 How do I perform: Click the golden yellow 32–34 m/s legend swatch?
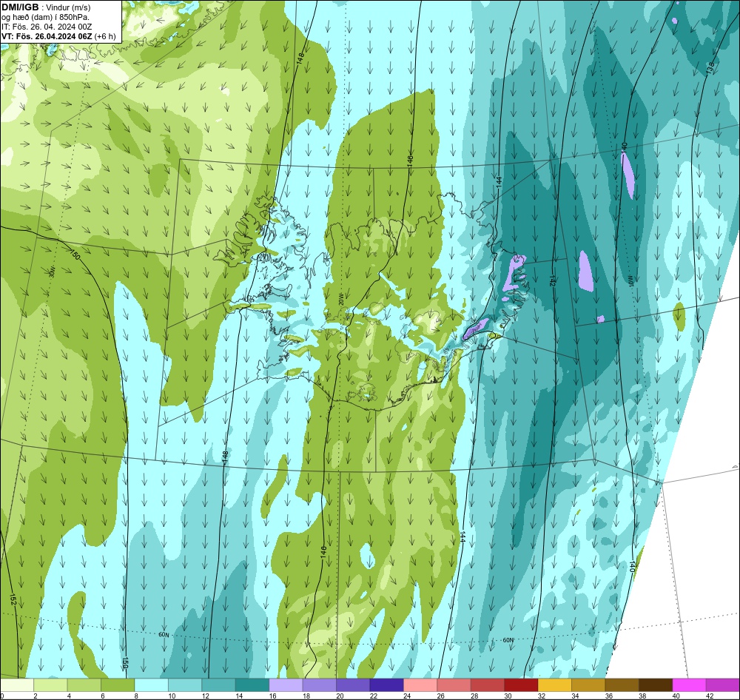point(555,684)
